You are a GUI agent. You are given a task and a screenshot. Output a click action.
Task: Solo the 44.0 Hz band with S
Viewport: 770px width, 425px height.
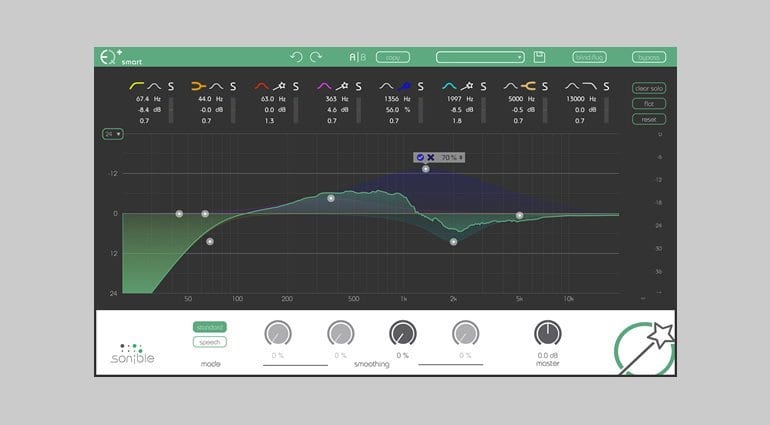click(x=233, y=86)
